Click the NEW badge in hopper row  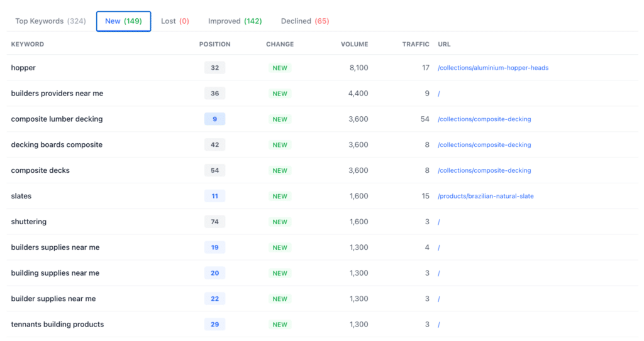click(x=280, y=68)
